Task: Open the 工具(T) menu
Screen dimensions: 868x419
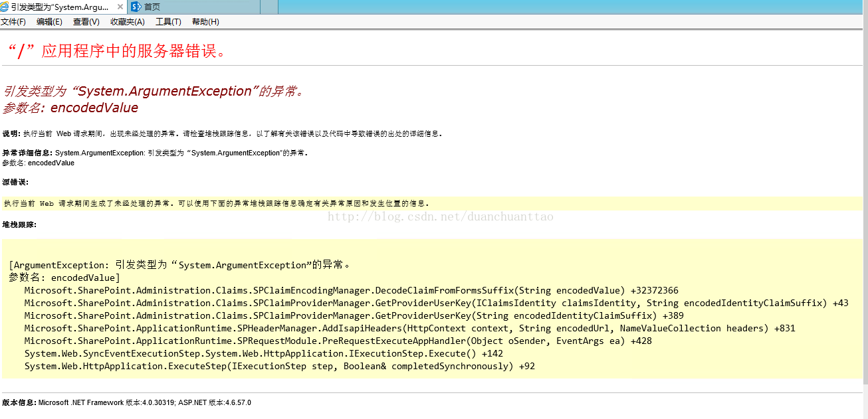Action: click(168, 22)
